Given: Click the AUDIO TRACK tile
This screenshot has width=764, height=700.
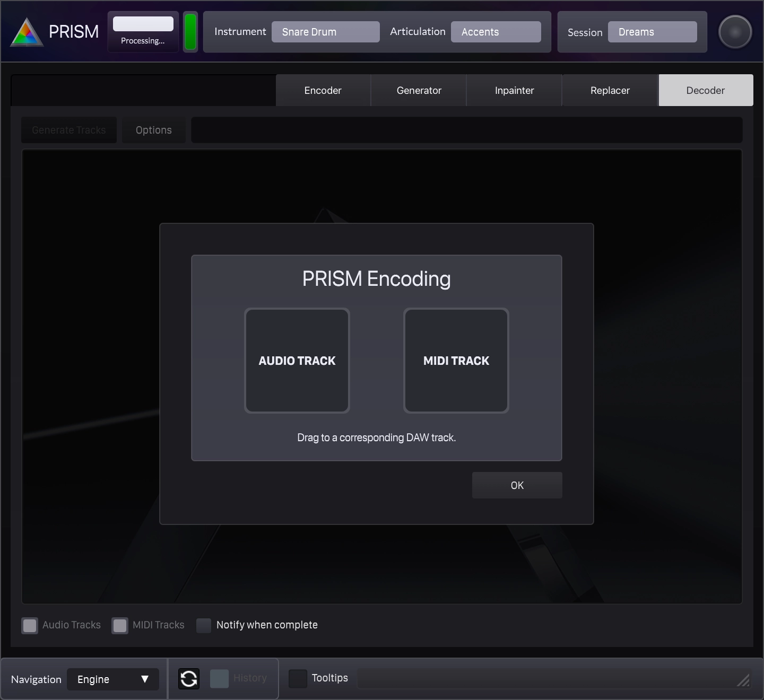Looking at the screenshot, I should [x=297, y=361].
